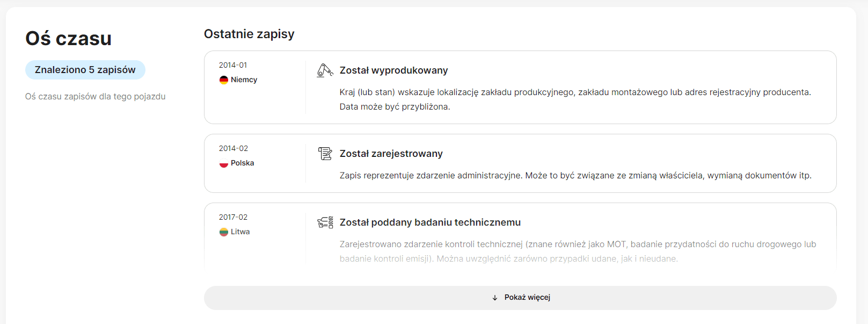This screenshot has width=868, height=324.
Task: Click the Polish flag icon
Action: click(x=224, y=163)
